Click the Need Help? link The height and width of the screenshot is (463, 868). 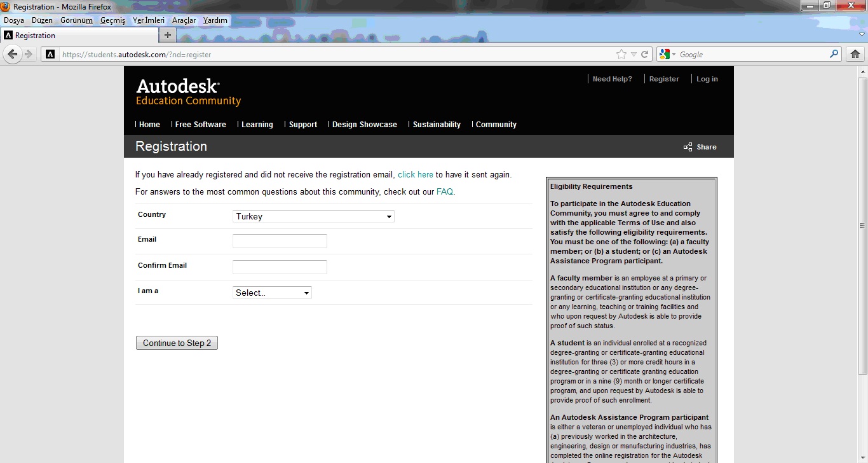[612, 79]
